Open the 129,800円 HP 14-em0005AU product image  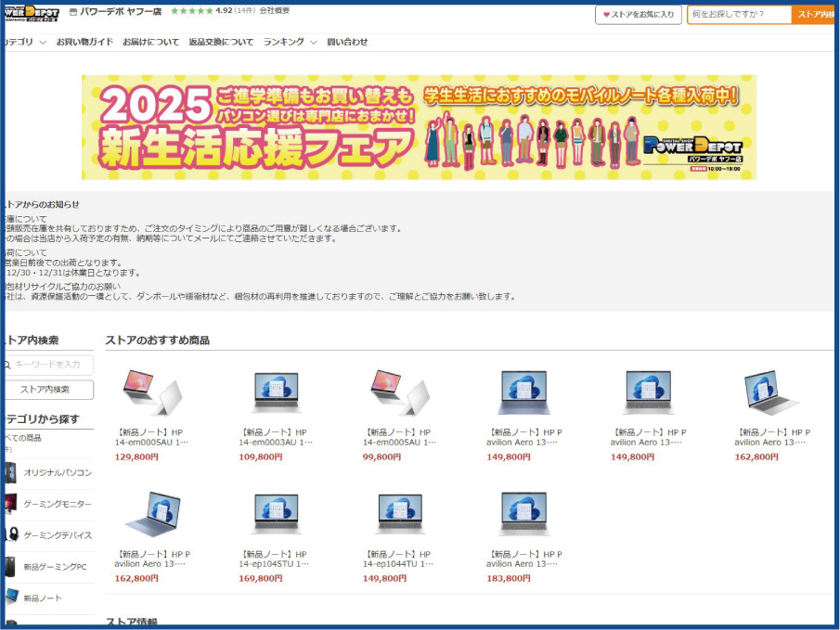click(152, 392)
